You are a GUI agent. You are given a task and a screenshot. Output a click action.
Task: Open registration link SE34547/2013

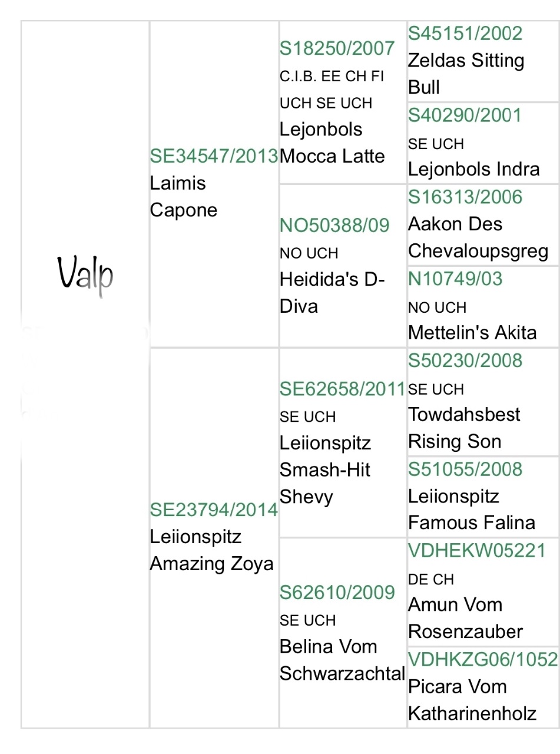tap(214, 156)
